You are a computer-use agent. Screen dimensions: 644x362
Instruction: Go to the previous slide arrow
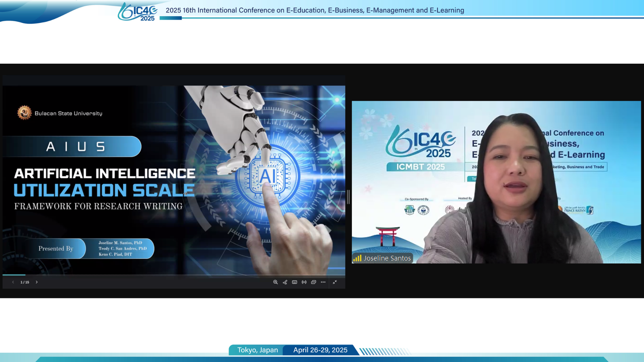pyautogui.click(x=13, y=282)
